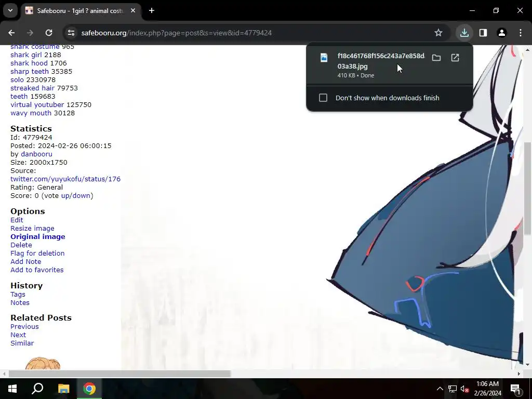
Task: View site information icon in address bar
Action: [71, 33]
